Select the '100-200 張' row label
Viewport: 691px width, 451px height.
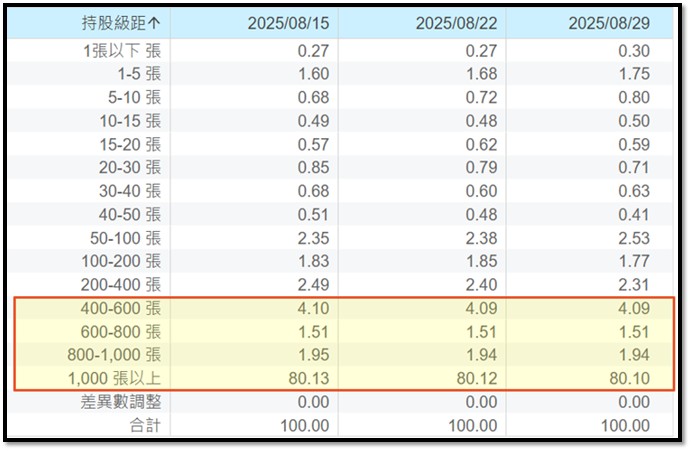121,261
